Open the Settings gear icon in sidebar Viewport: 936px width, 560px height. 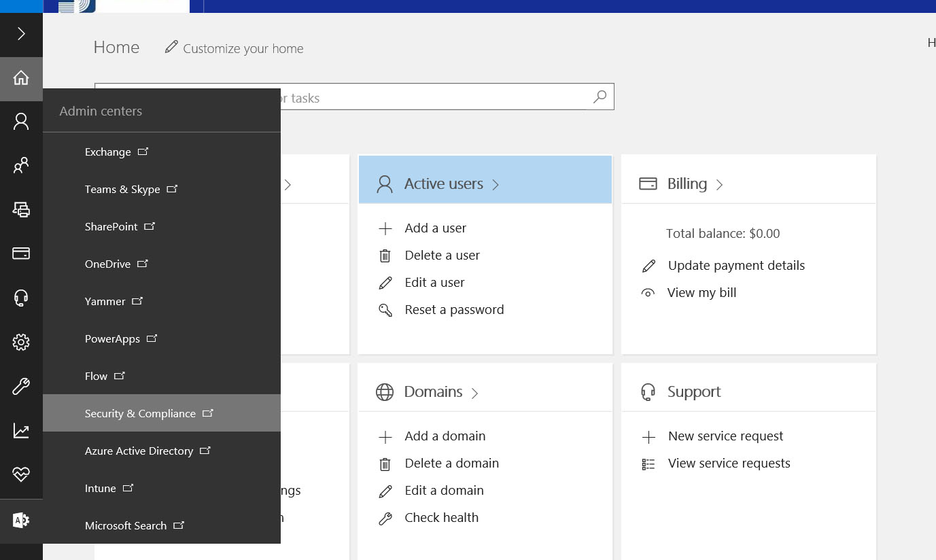click(x=21, y=342)
